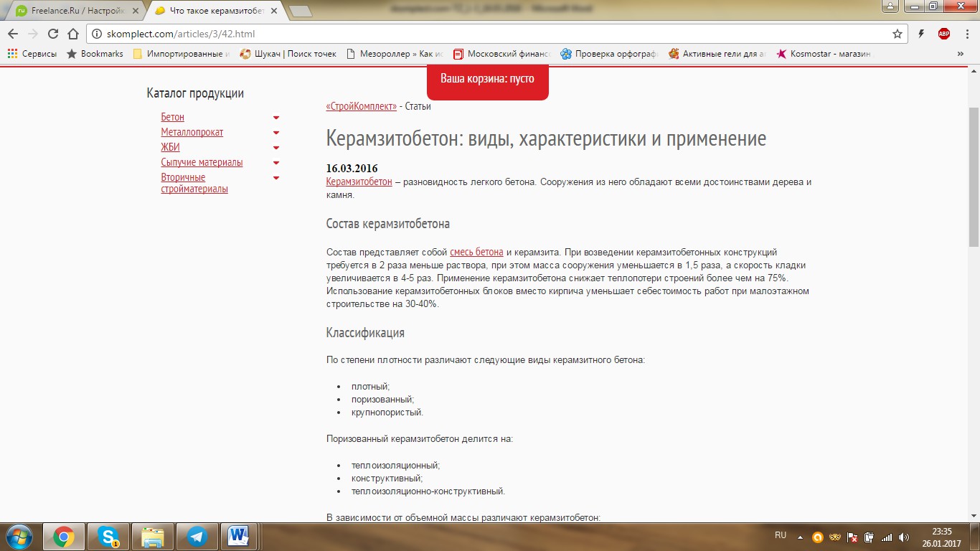Expand the Металлопрокат category arrow
This screenshot has height=551, width=980.
pos(276,133)
